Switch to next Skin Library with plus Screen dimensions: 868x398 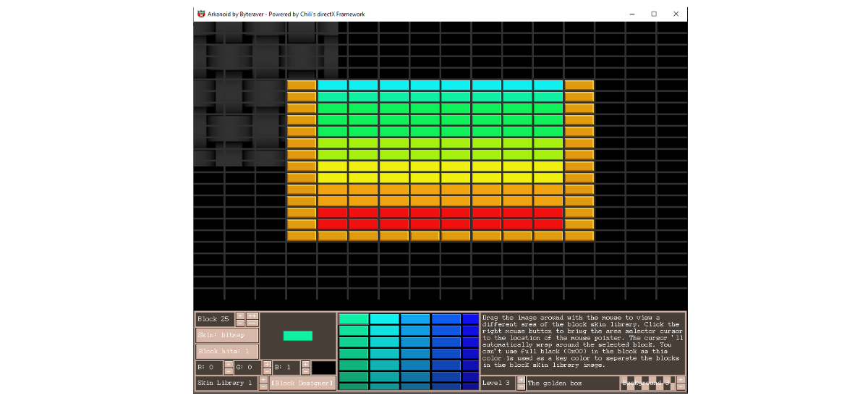click(x=263, y=380)
